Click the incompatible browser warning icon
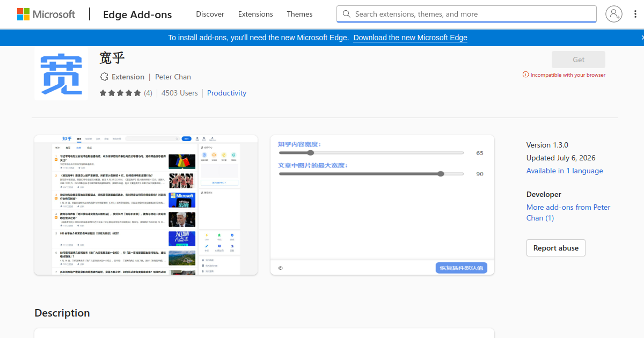Image resolution: width=644 pixels, height=338 pixels. (525, 75)
